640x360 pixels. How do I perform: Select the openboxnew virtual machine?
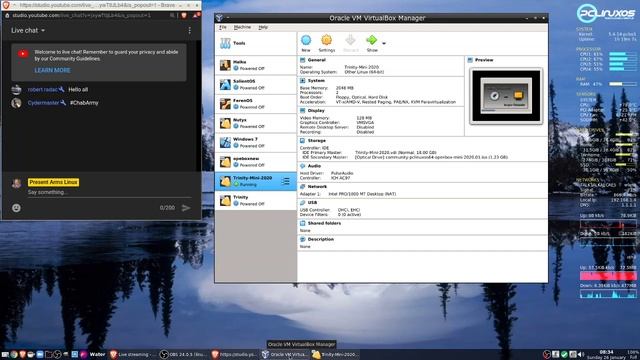(256, 162)
